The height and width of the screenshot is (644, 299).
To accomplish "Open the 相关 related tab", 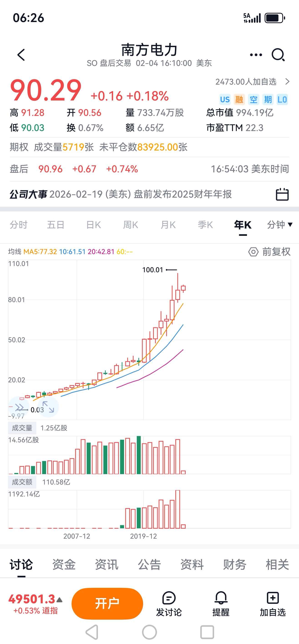I will pyautogui.click(x=277, y=564).
